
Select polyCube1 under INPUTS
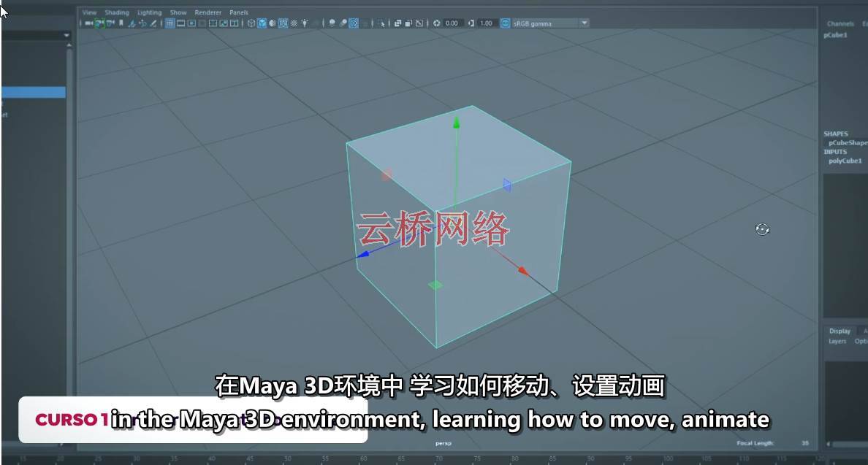[x=845, y=161]
